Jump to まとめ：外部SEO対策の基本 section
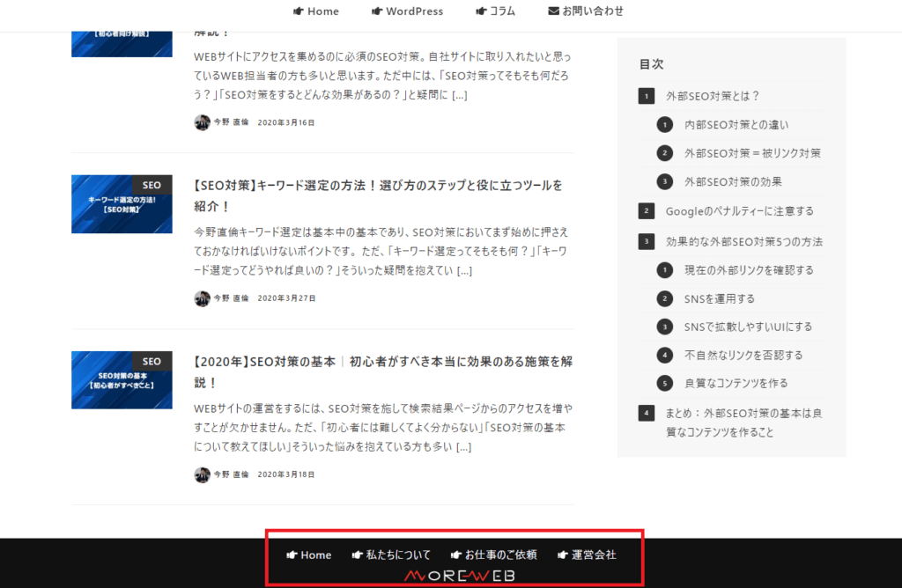Screen dimensions: 902x588 (x=743, y=423)
